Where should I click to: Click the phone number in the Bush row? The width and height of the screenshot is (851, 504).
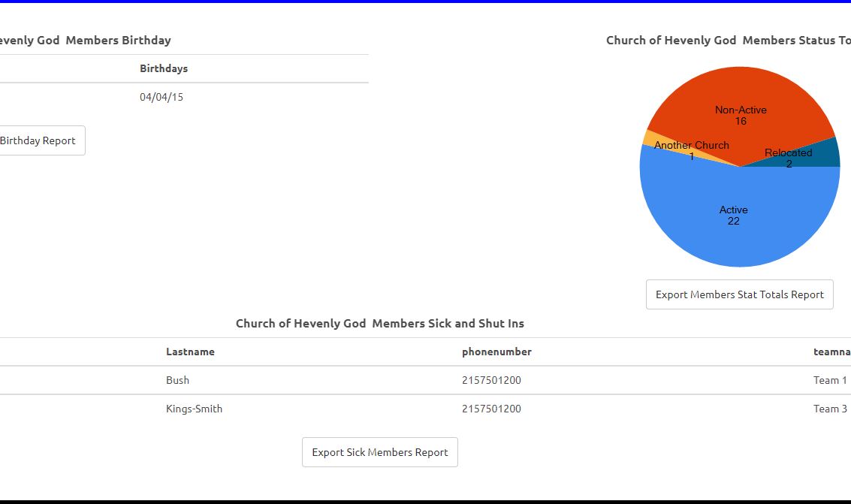click(x=491, y=380)
